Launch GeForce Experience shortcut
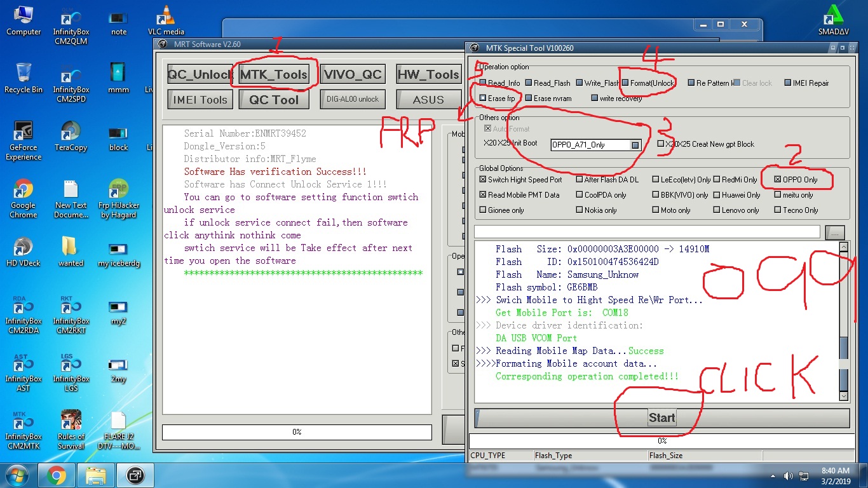This screenshot has width=868, height=488. (24, 140)
